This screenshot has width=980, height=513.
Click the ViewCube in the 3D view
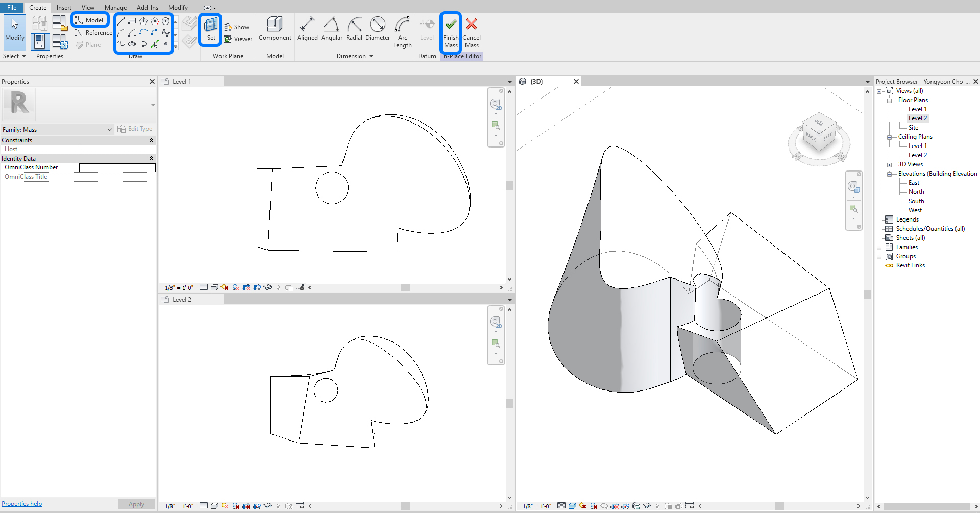click(x=819, y=133)
